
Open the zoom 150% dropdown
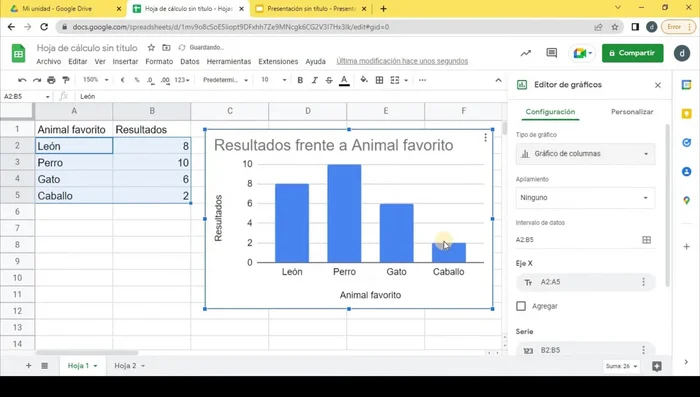point(96,80)
